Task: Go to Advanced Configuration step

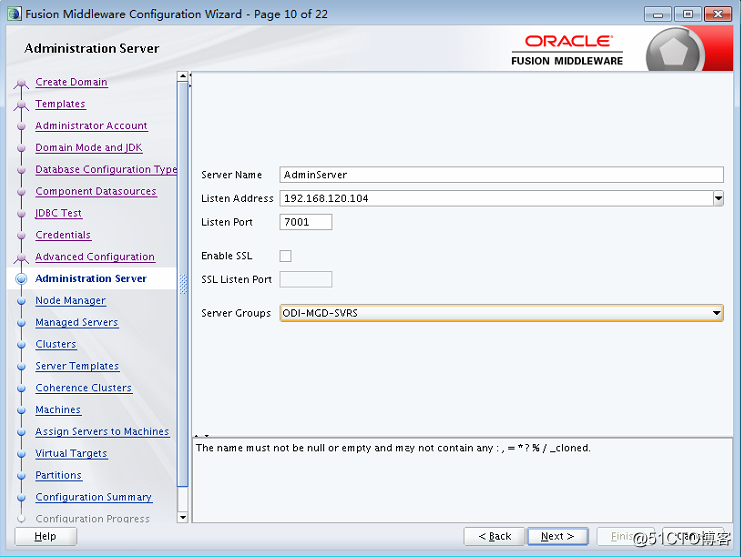Action: coord(95,257)
